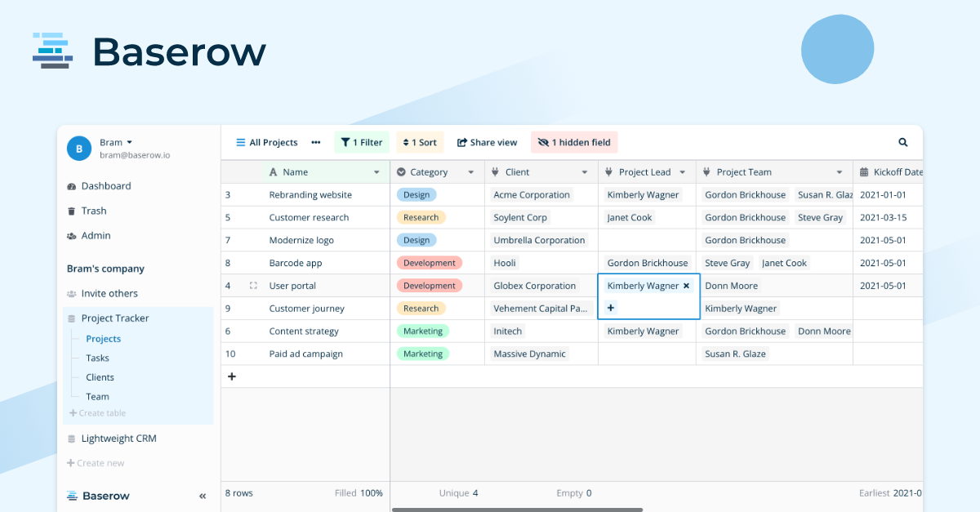Click the calendar icon on Kickoff Date column
980x512 pixels.
pyautogui.click(x=866, y=171)
